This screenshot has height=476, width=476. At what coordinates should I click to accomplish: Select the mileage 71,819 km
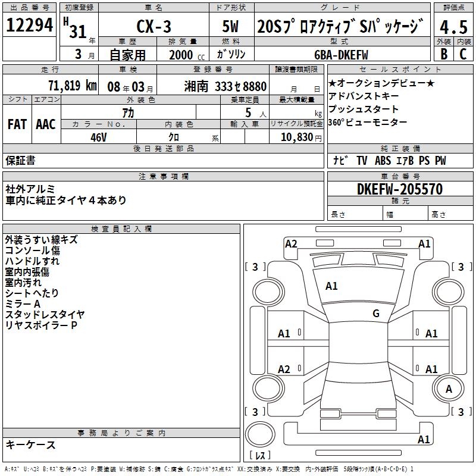[73, 86]
